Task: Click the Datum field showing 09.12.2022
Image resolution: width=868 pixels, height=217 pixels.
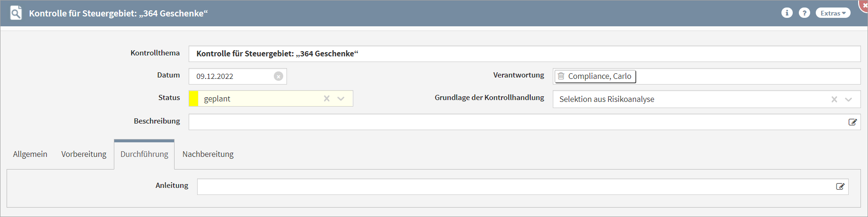Action: click(x=231, y=76)
